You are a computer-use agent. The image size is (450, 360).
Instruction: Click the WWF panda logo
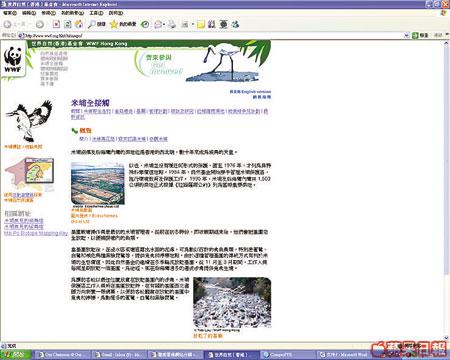click(13, 60)
